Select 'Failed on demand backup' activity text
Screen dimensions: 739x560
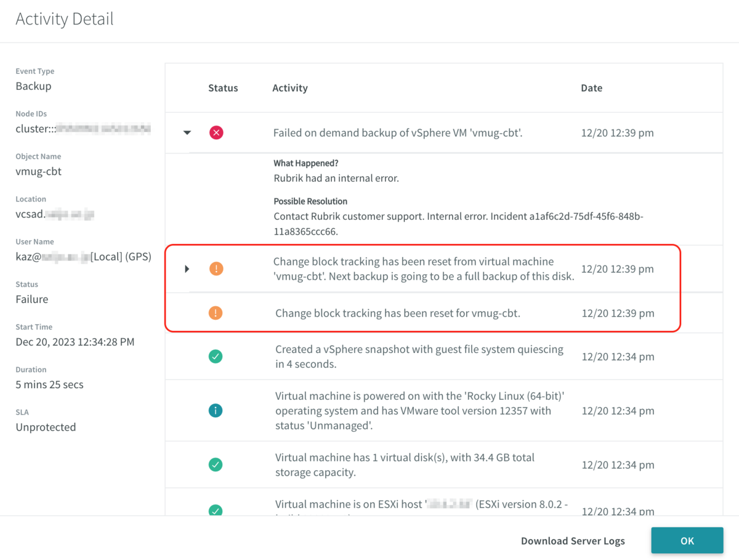click(398, 132)
